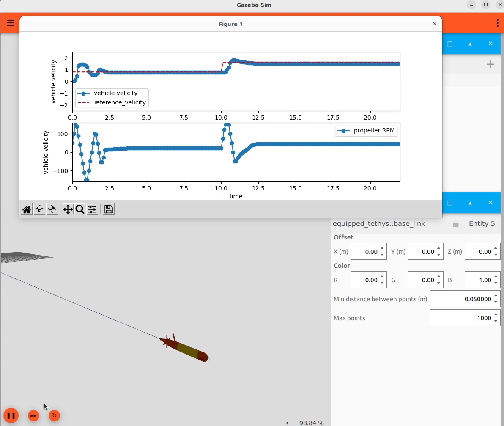
Task: Save the figure with the disk icon
Action: coord(109,209)
